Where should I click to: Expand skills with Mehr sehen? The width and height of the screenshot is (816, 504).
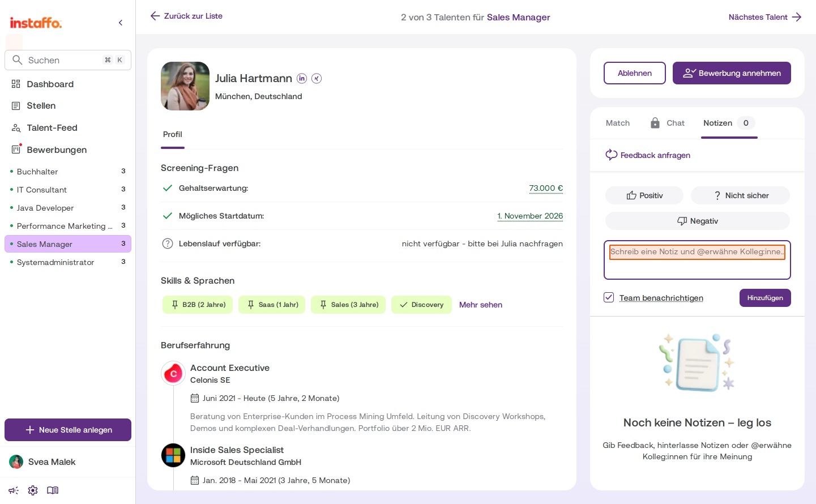pos(481,305)
